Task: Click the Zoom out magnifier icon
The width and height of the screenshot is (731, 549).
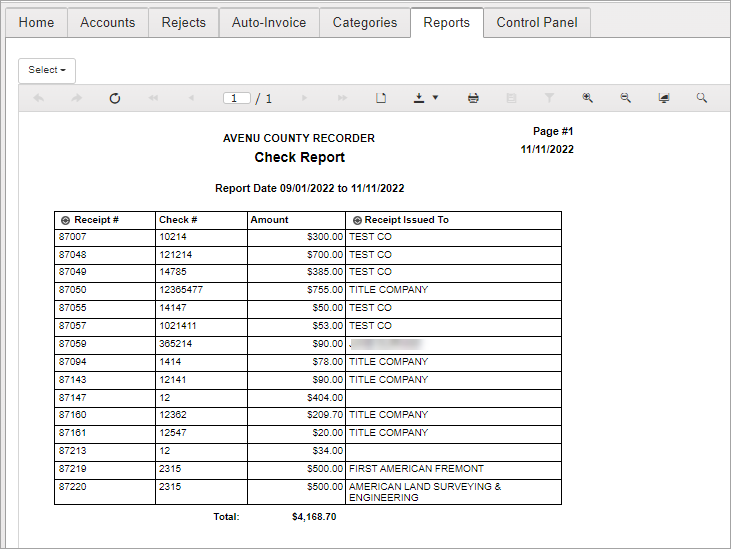Action: 625,98
